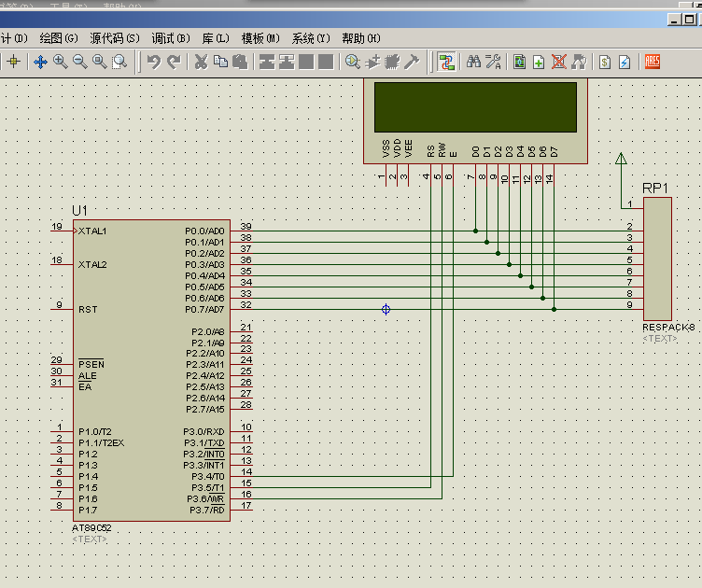Click the P1.0/T2 pin label
702x588 pixels.
click(95, 431)
